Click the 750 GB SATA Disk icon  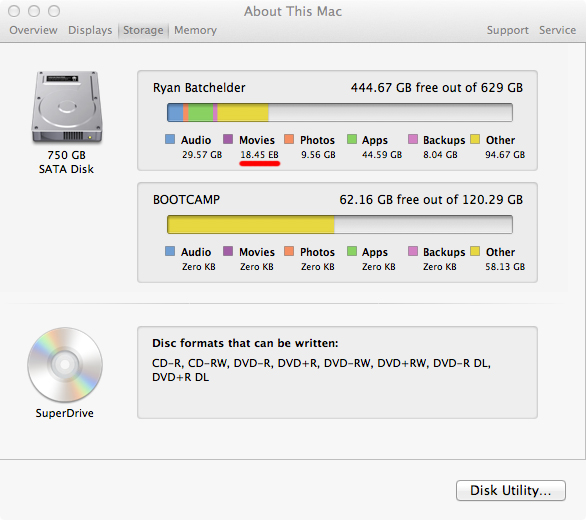coord(67,107)
